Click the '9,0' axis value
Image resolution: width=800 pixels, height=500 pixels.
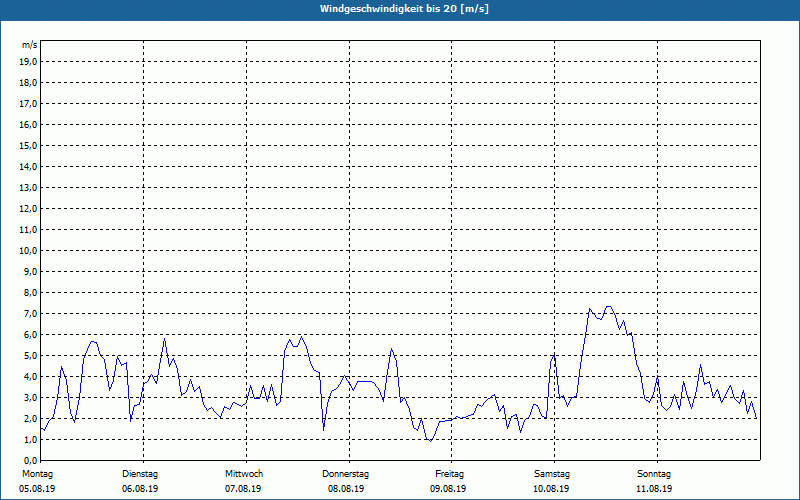31,271
